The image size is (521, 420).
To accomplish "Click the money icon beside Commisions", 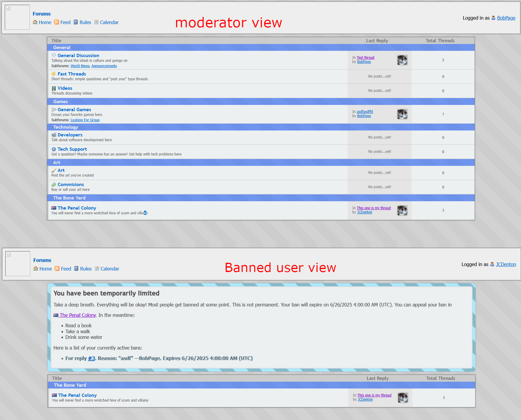I will pos(54,185).
